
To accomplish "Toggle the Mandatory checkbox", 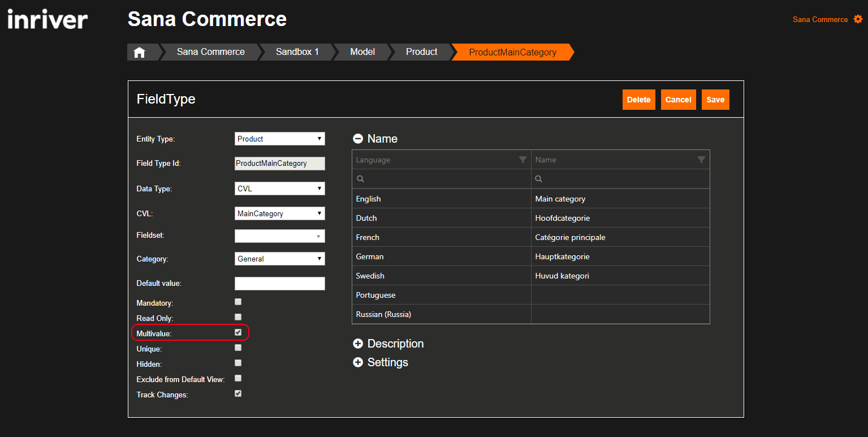I will coord(238,302).
